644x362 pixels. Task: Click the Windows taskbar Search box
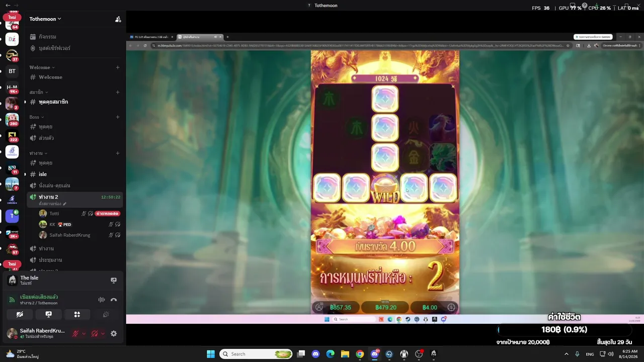point(257,354)
